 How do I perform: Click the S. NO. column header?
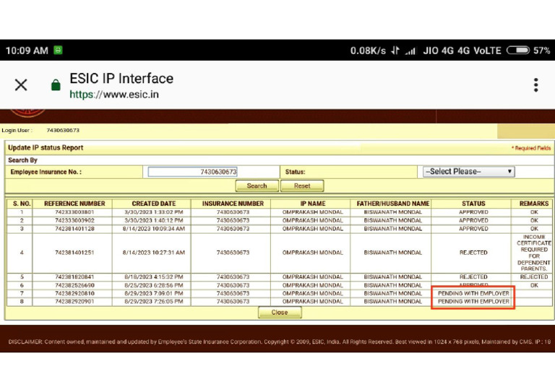click(22, 204)
